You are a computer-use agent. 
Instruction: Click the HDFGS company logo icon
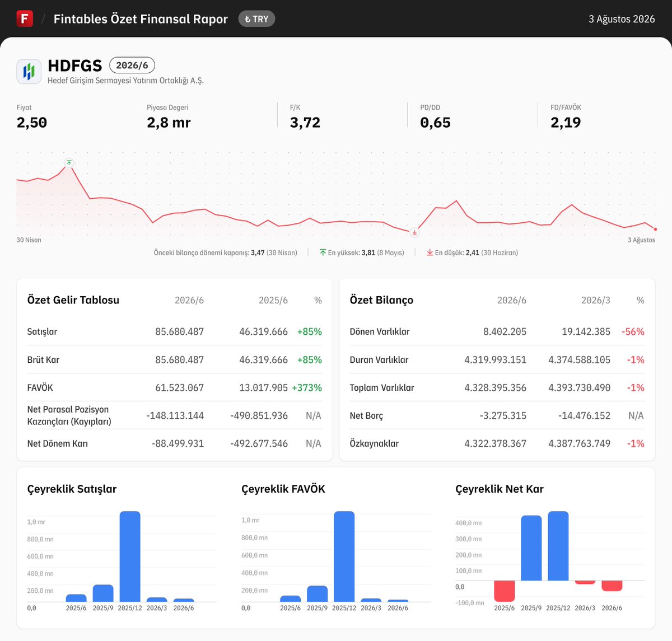(x=29, y=72)
